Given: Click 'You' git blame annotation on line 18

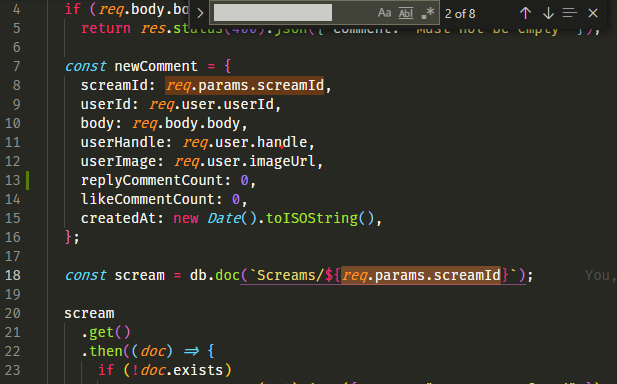Looking at the screenshot, I should coord(597,275).
